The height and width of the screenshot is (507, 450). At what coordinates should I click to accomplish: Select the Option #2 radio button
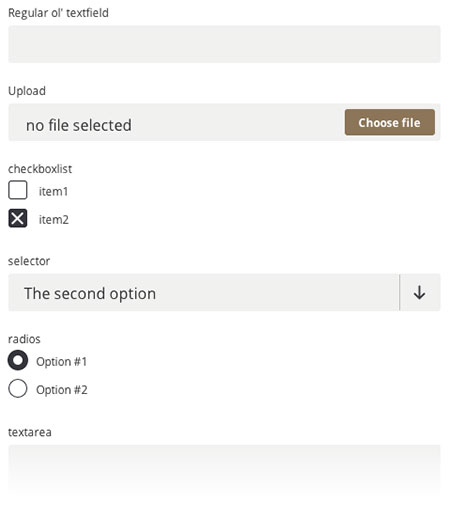(18, 388)
